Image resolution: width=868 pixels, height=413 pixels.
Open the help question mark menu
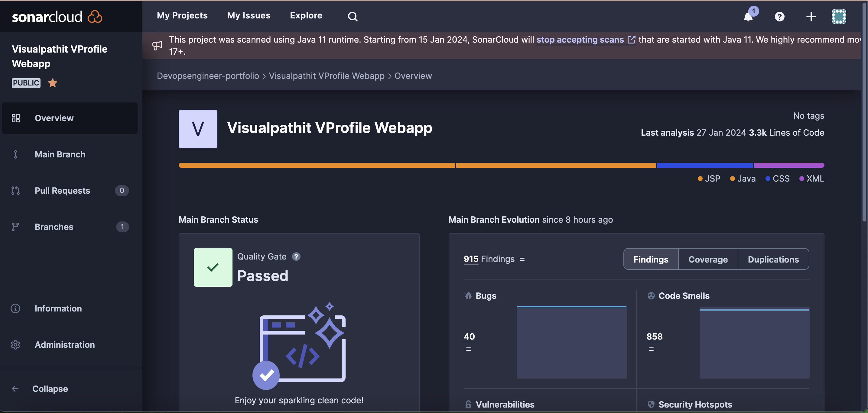(779, 16)
